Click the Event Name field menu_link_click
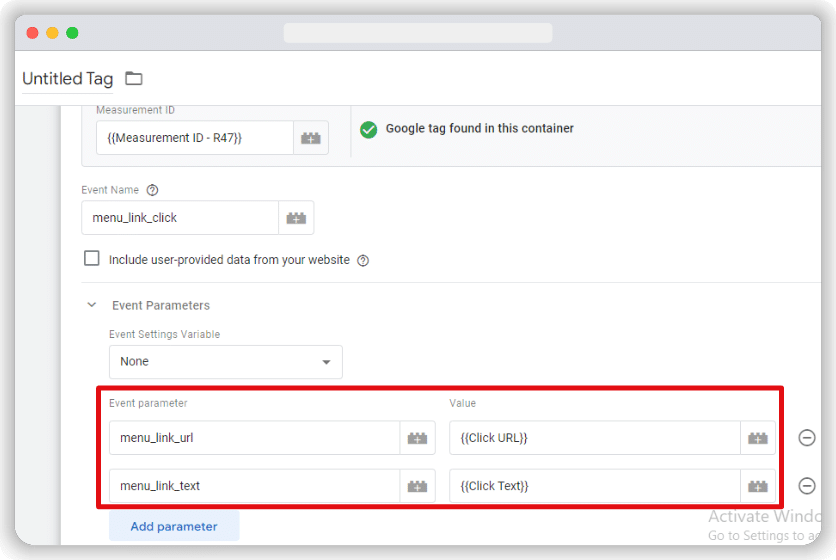Viewport: 836px width, 560px height. pyautogui.click(x=180, y=217)
